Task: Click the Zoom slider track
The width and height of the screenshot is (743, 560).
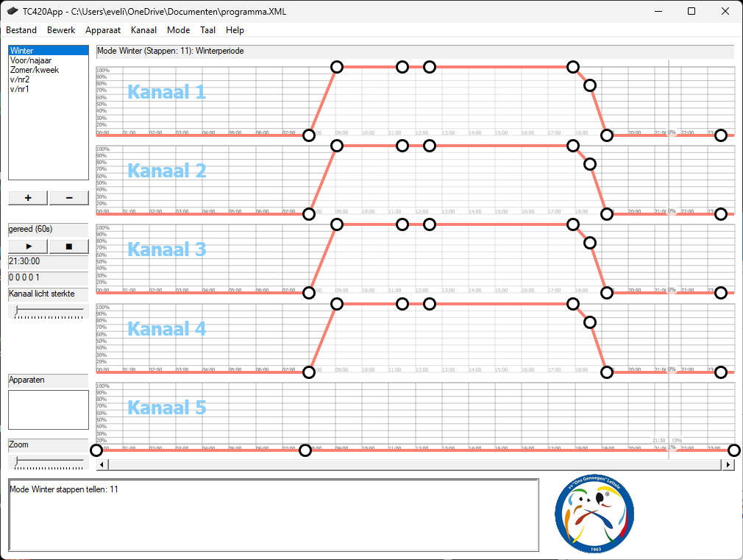Action: [x=49, y=461]
